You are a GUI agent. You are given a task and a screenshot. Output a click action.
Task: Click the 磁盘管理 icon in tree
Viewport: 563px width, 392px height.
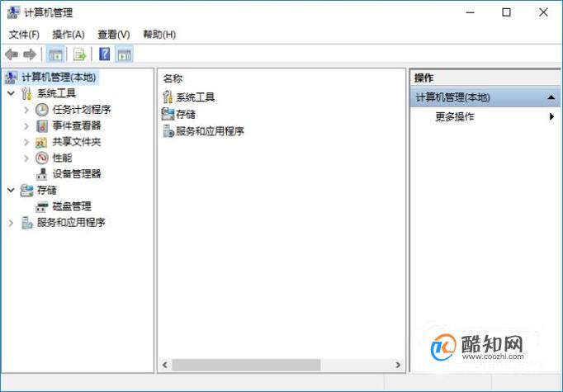pyautogui.click(x=41, y=207)
